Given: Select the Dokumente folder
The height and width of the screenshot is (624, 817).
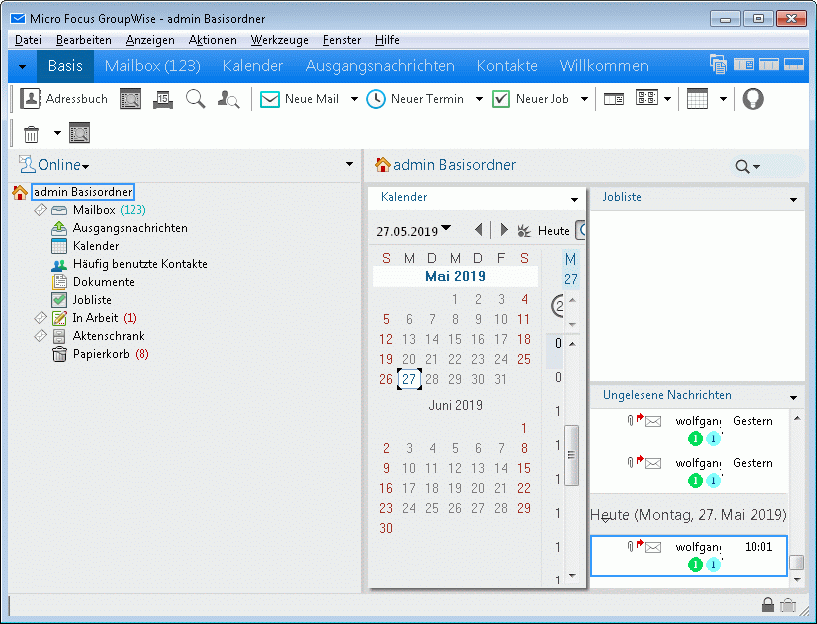Looking at the screenshot, I should coord(104,281).
